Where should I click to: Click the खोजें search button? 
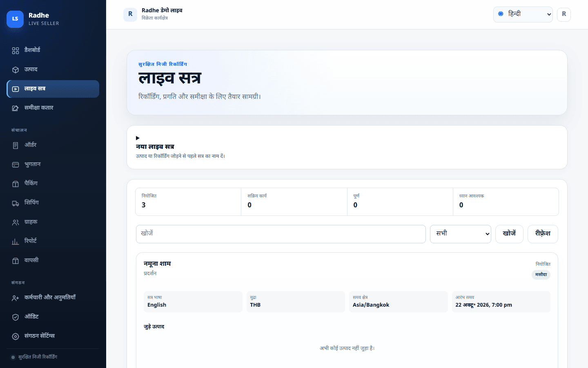click(x=509, y=234)
